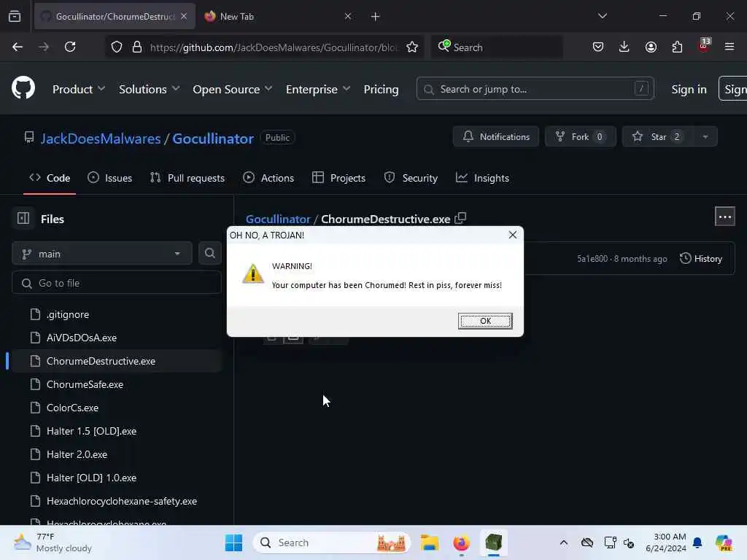Click the Go to file input
This screenshot has width=747, height=560.
click(x=117, y=283)
